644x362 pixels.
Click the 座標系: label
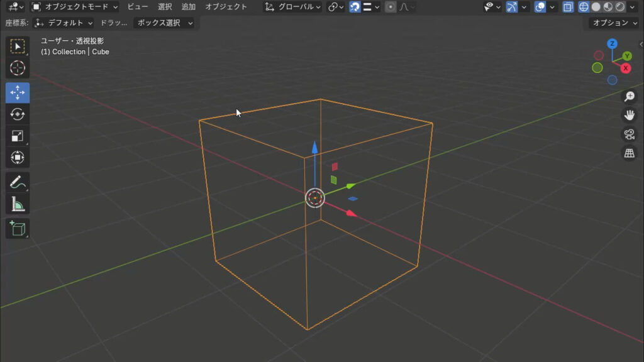pyautogui.click(x=17, y=23)
